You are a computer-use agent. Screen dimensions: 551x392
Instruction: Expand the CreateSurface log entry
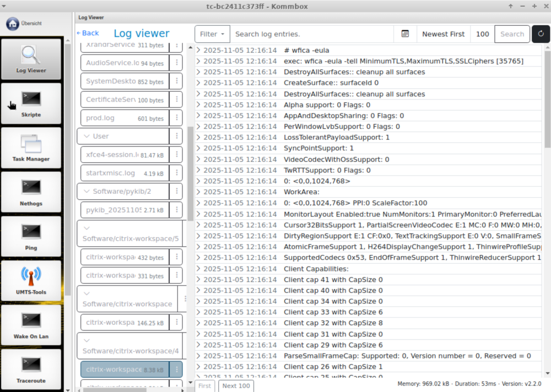(x=199, y=83)
